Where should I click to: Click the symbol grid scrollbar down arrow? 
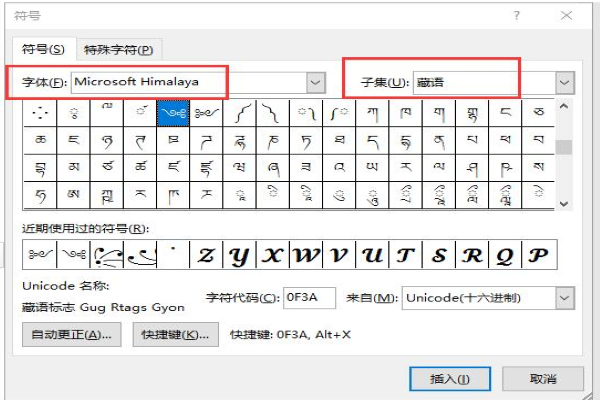click(565, 203)
